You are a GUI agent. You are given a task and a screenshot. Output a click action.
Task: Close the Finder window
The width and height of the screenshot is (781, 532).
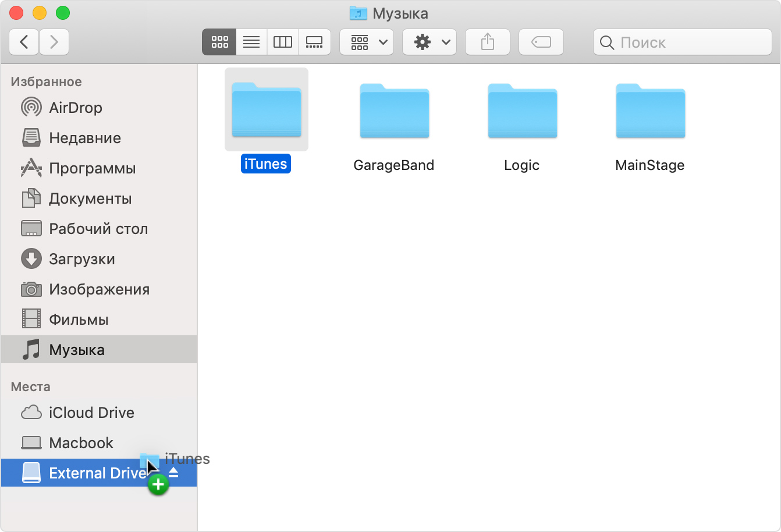point(17,13)
